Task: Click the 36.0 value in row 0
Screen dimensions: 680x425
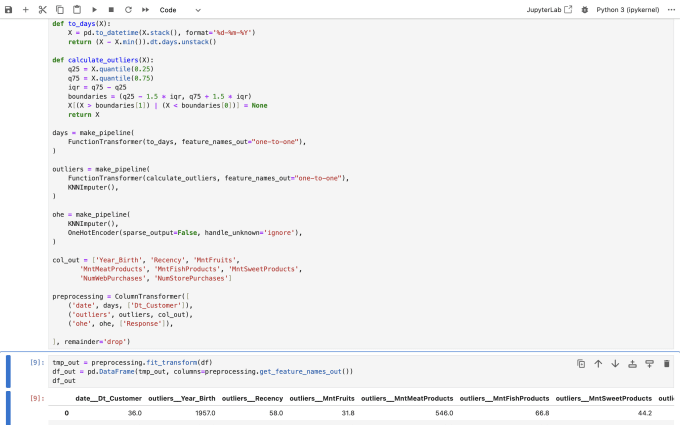Action: click(134, 413)
